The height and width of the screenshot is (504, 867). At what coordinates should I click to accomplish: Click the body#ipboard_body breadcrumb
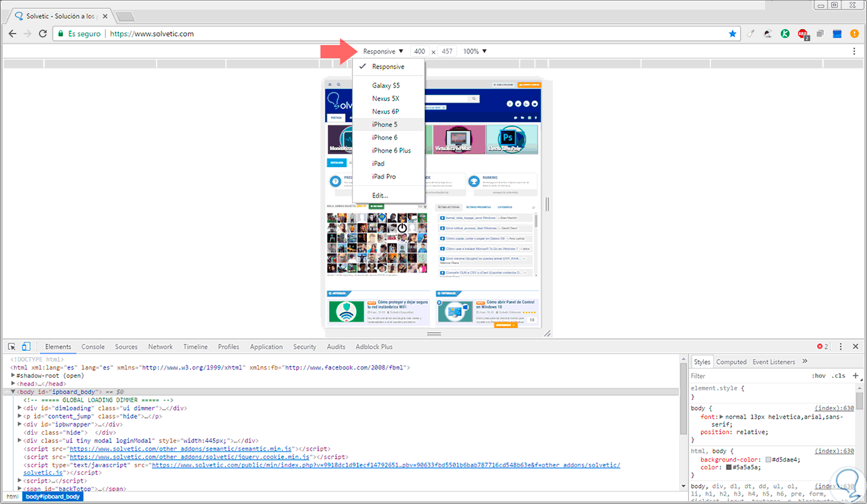pyautogui.click(x=53, y=496)
